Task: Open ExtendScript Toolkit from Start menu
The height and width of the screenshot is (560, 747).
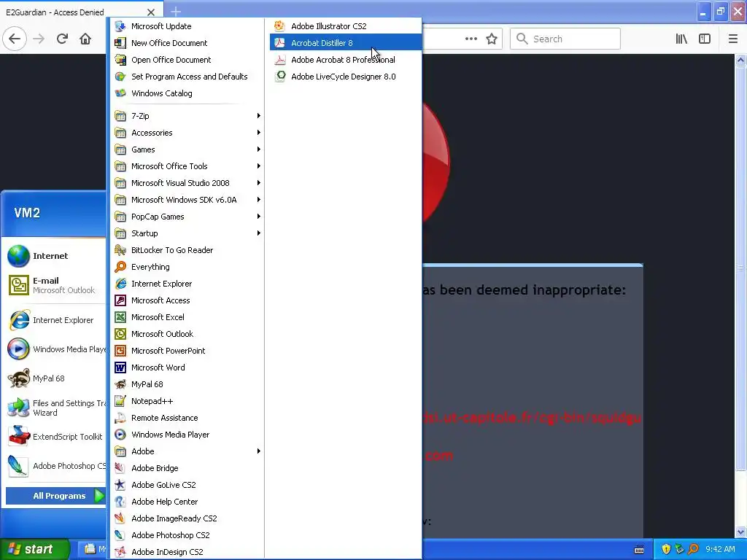Action: pos(55,437)
